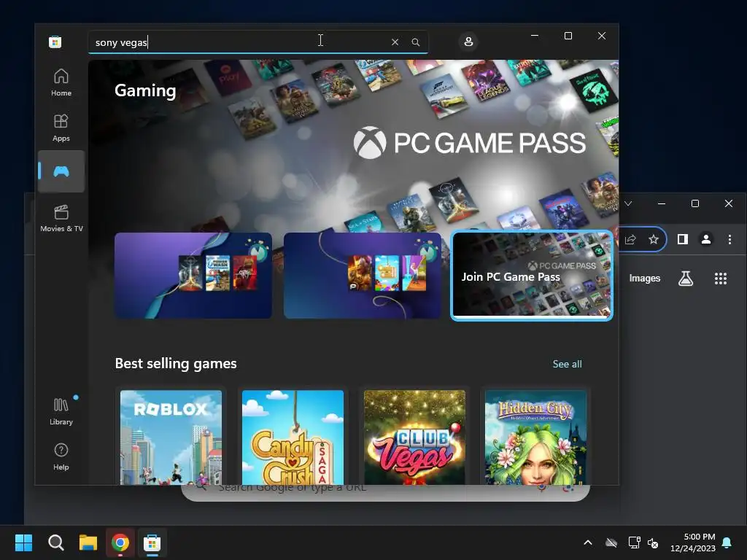The height and width of the screenshot is (560, 747).
Task: Switch to Chrome from taskbar
Action: 120,542
